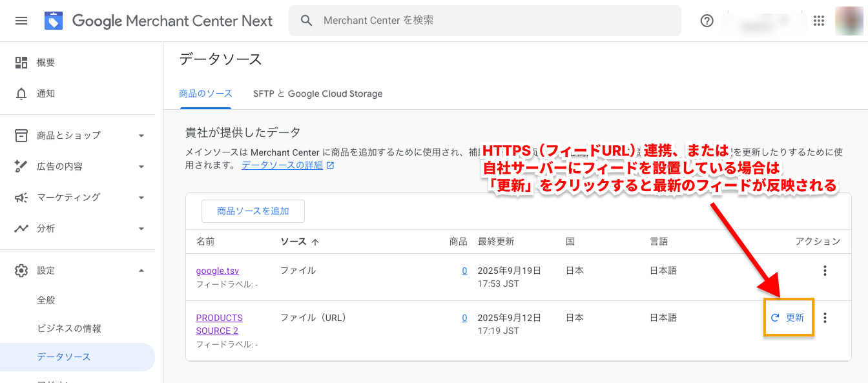Focus the Merchant Center を検索 field
Screen dimensions: 868x383
coord(485,21)
